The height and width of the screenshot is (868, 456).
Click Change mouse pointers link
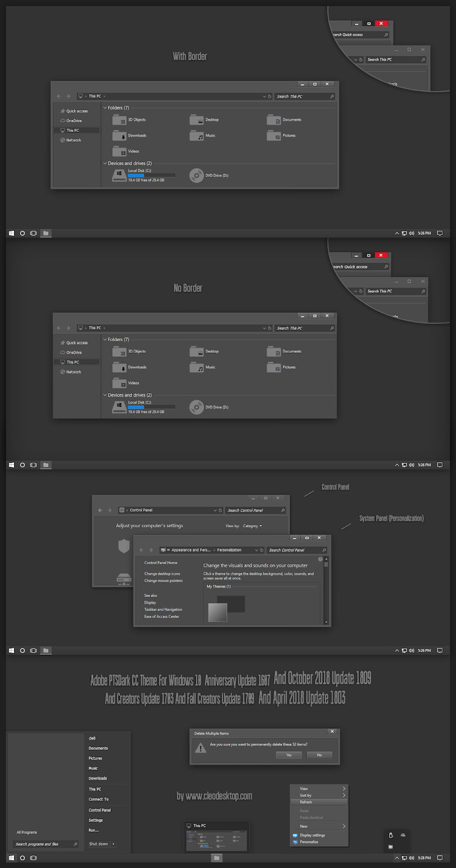pyautogui.click(x=163, y=580)
